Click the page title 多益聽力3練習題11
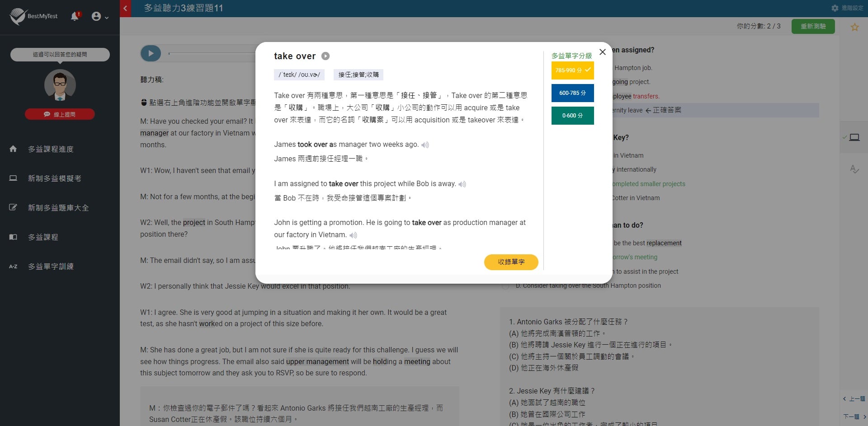Image resolution: width=868 pixels, height=426 pixels. pos(184,8)
